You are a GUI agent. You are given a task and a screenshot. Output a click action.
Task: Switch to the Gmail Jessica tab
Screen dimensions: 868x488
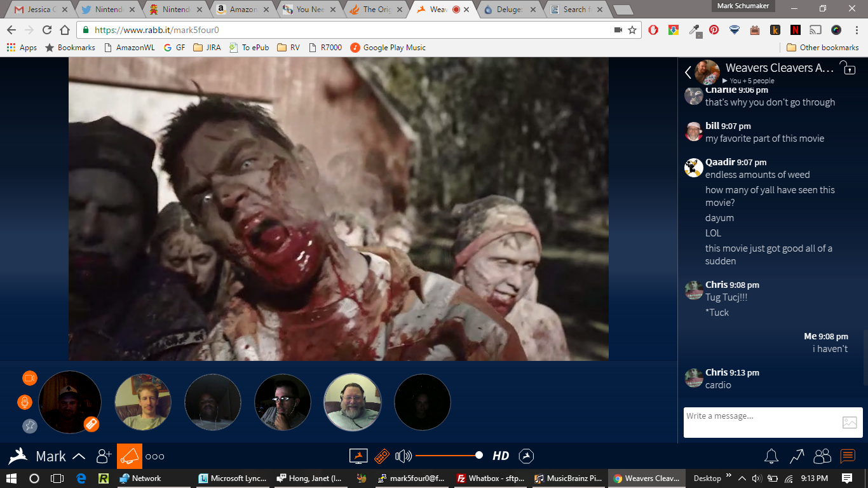[39, 10]
